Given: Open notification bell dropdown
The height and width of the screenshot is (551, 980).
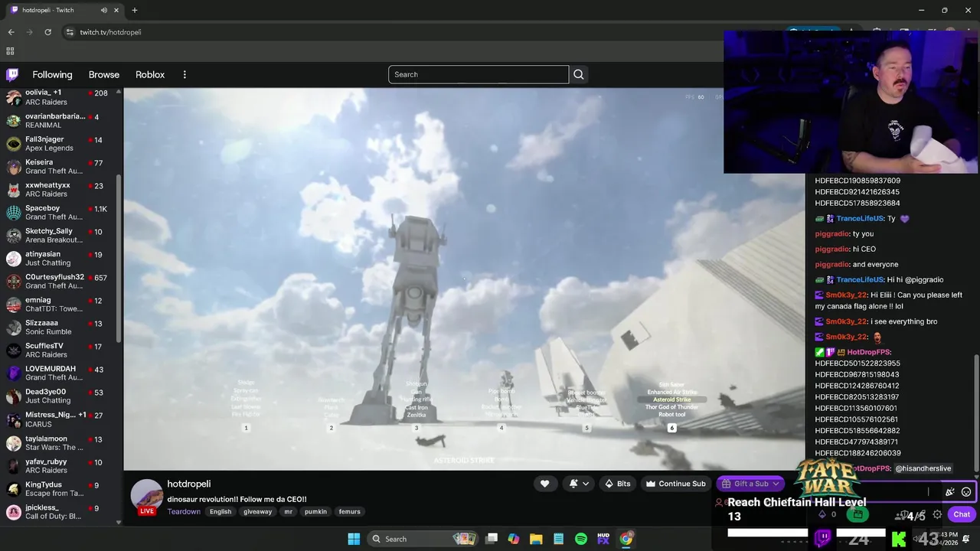Looking at the screenshot, I should coord(578,484).
